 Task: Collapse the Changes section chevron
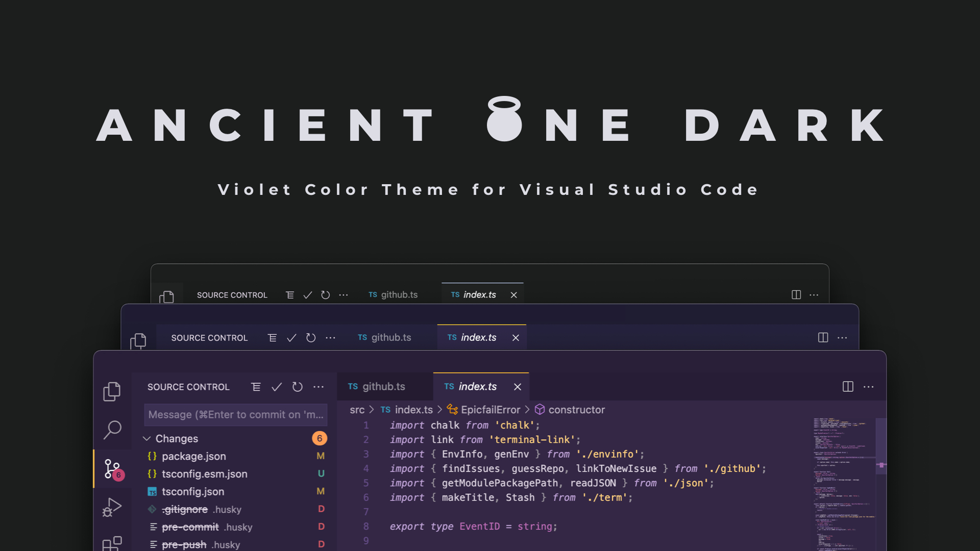coord(147,439)
